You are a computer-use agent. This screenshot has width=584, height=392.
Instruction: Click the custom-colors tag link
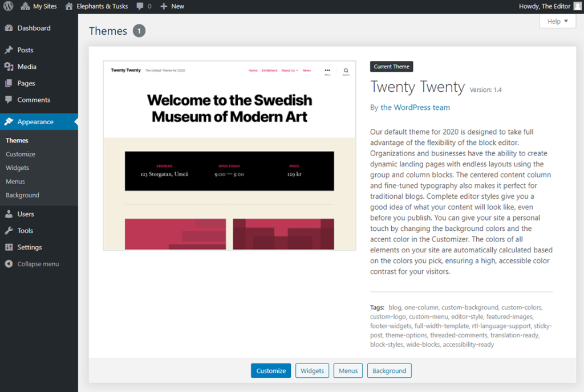pyautogui.click(x=521, y=307)
